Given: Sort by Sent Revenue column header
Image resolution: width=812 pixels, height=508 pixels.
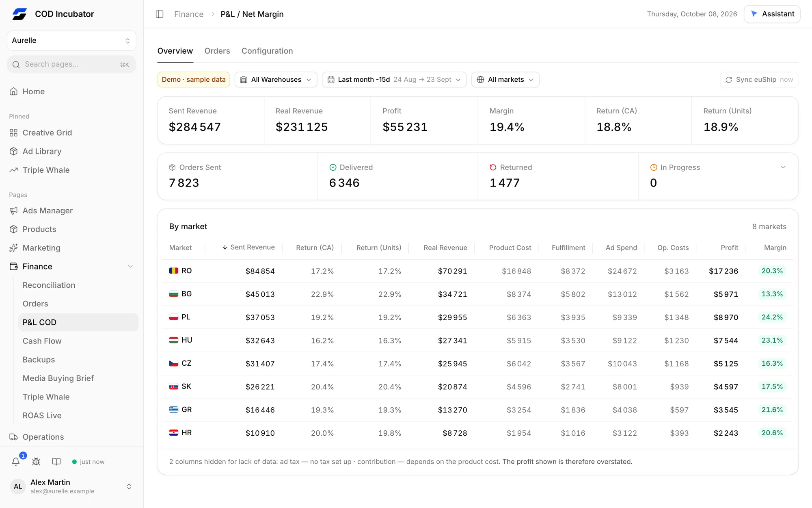Looking at the screenshot, I should click(x=248, y=247).
